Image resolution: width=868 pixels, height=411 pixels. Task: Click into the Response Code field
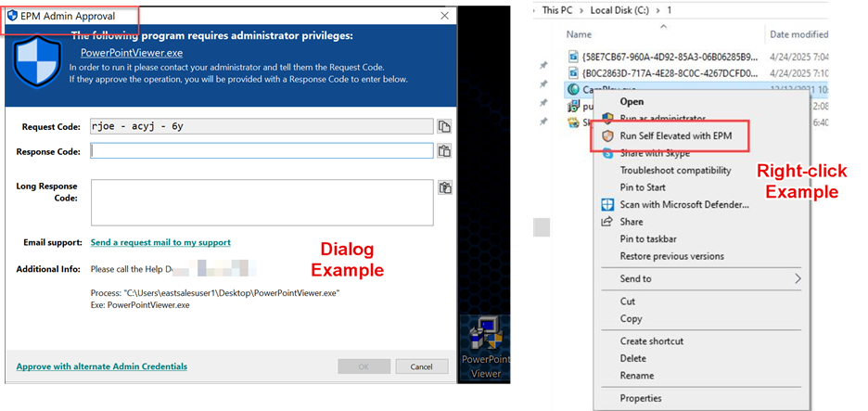click(262, 151)
